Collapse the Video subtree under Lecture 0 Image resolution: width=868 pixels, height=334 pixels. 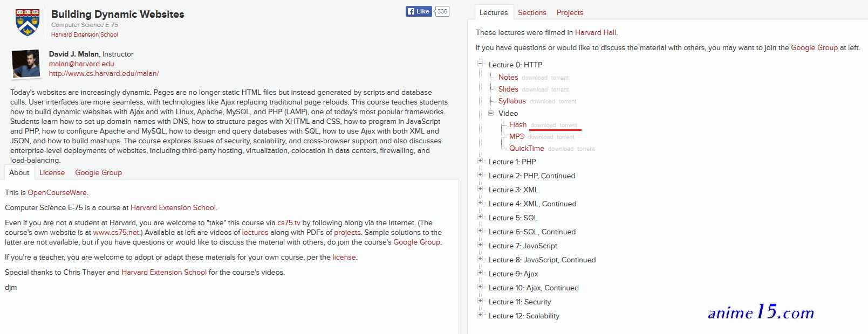click(490, 113)
